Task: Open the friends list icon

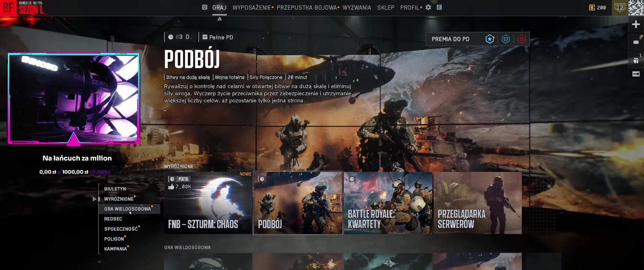Action: click(x=636, y=60)
